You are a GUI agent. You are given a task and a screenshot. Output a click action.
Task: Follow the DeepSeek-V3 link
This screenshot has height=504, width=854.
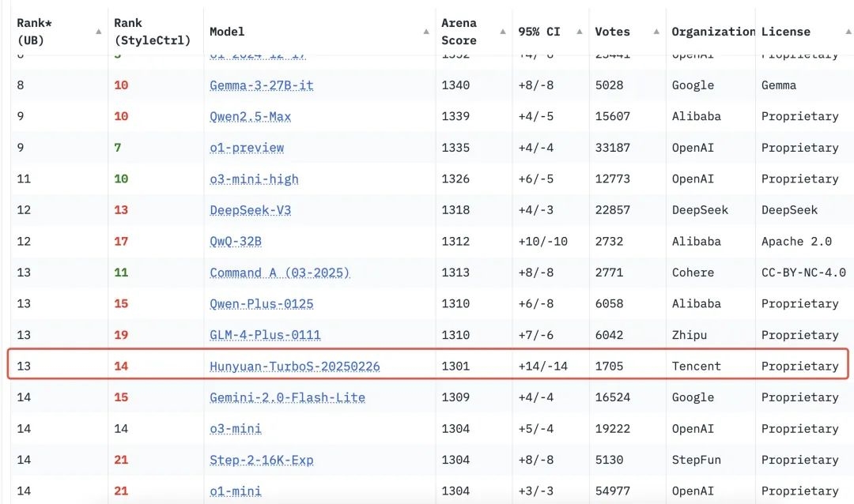251,210
